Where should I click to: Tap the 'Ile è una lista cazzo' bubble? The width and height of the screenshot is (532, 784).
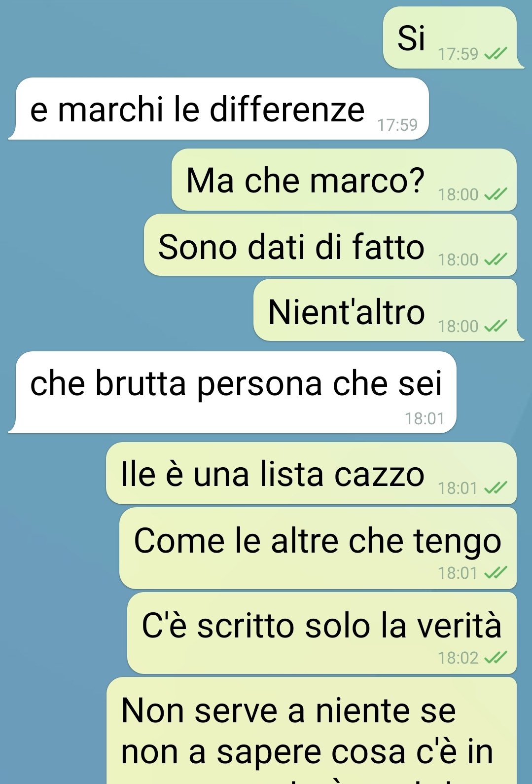[312, 473]
